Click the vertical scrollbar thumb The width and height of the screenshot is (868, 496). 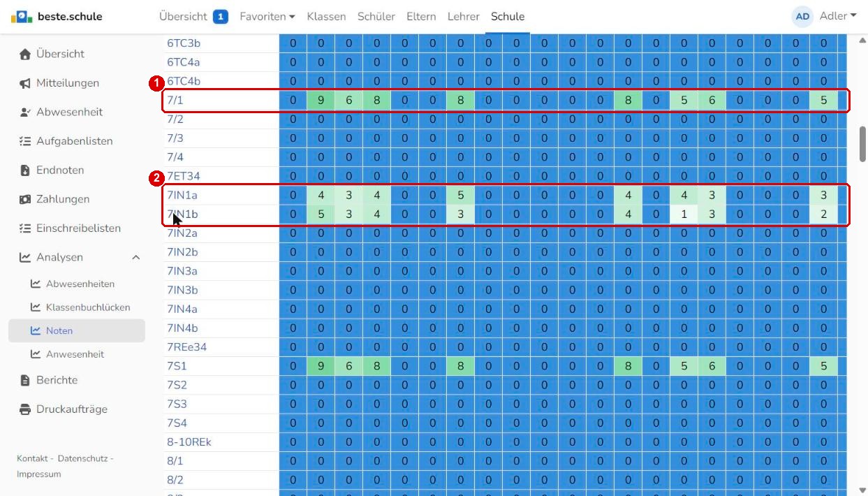click(862, 144)
